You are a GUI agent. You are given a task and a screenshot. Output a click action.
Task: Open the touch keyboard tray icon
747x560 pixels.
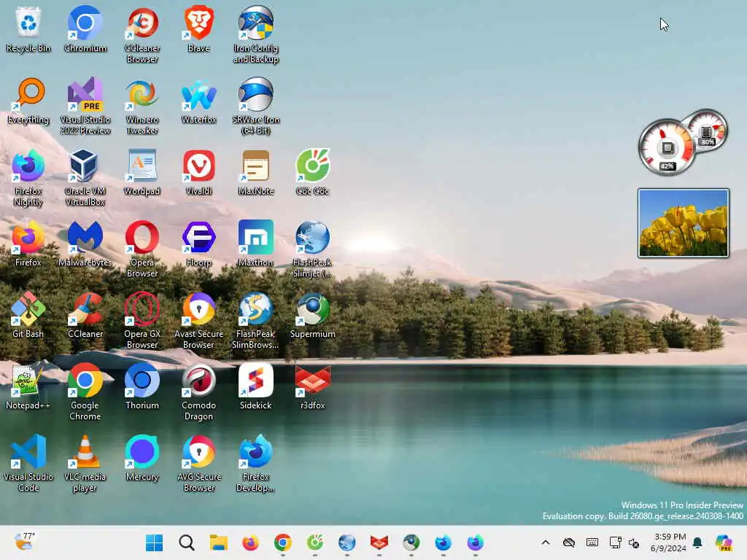592,542
